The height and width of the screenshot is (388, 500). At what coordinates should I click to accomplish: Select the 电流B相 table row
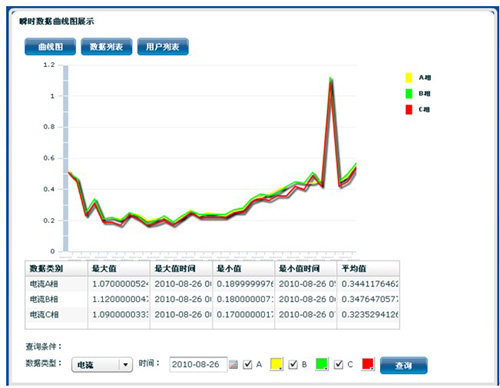[212, 299]
